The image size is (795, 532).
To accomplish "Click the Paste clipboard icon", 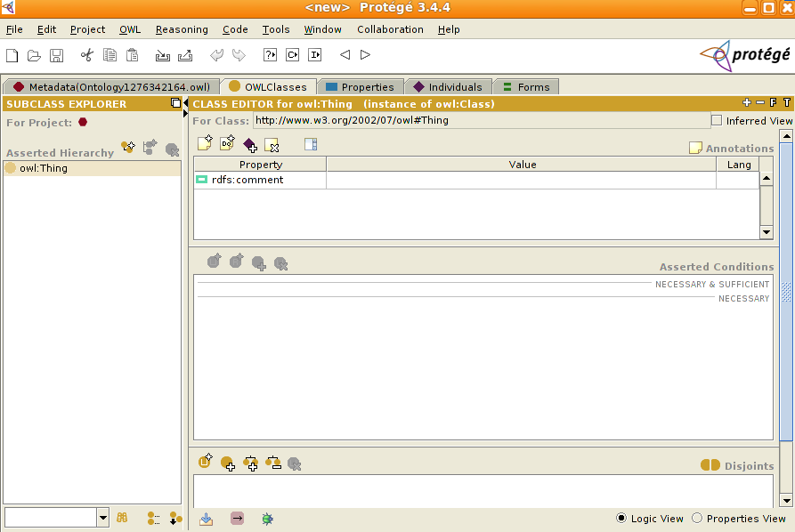I will coord(132,55).
